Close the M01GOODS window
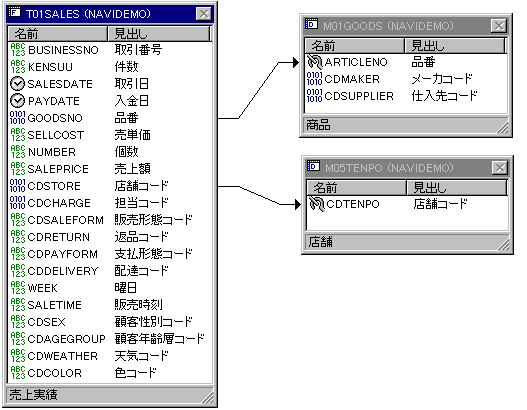This screenshot has height=410, width=527. point(499,26)
